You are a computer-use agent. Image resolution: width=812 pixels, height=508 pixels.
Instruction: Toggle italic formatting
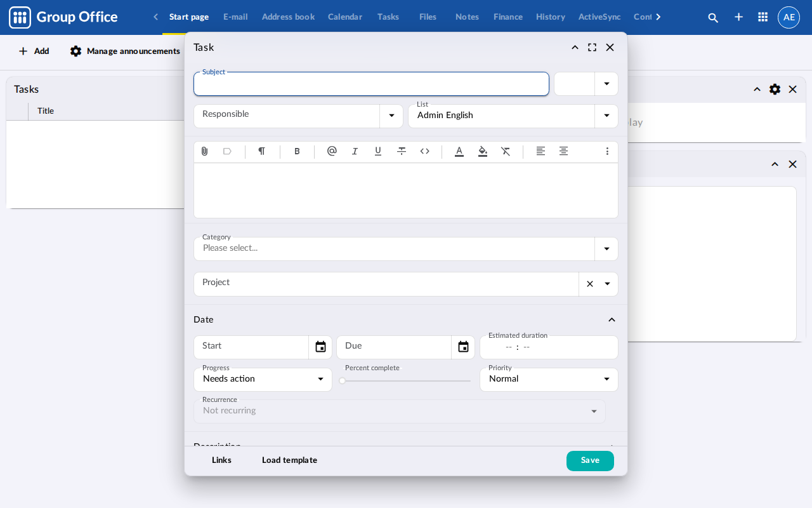pyautogui.click(x=355, y=151)
